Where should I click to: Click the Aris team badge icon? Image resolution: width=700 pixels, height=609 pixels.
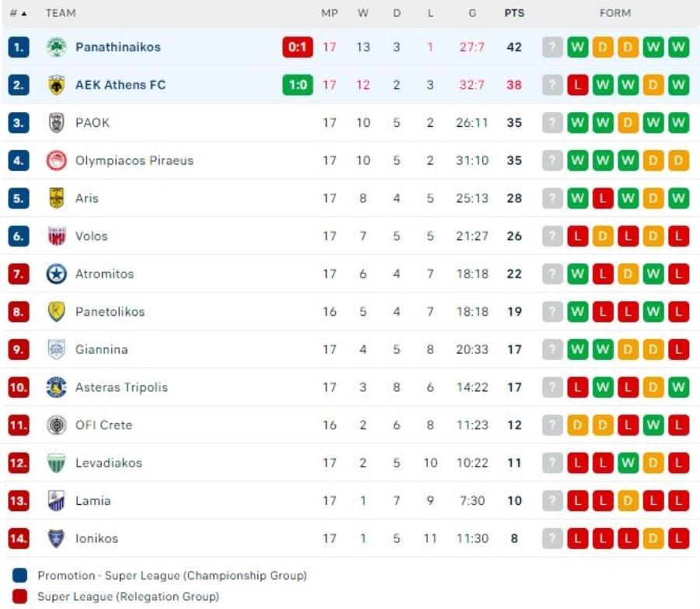56,198
